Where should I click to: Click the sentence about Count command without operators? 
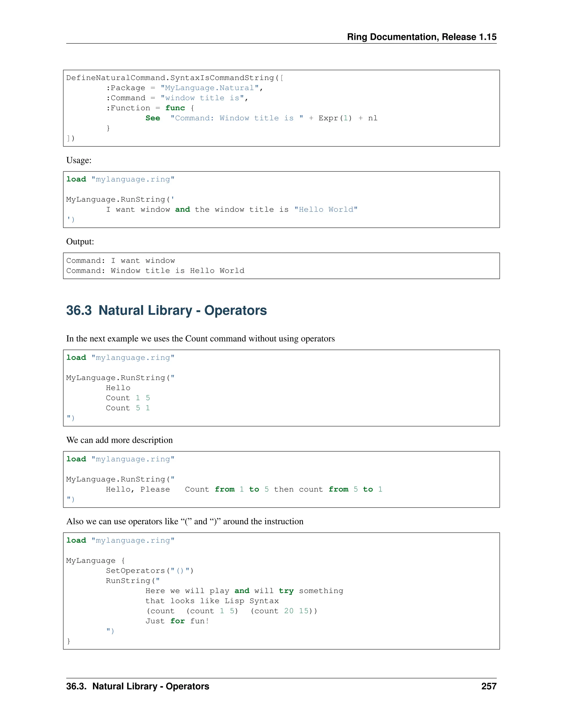(x=200, y=339)
